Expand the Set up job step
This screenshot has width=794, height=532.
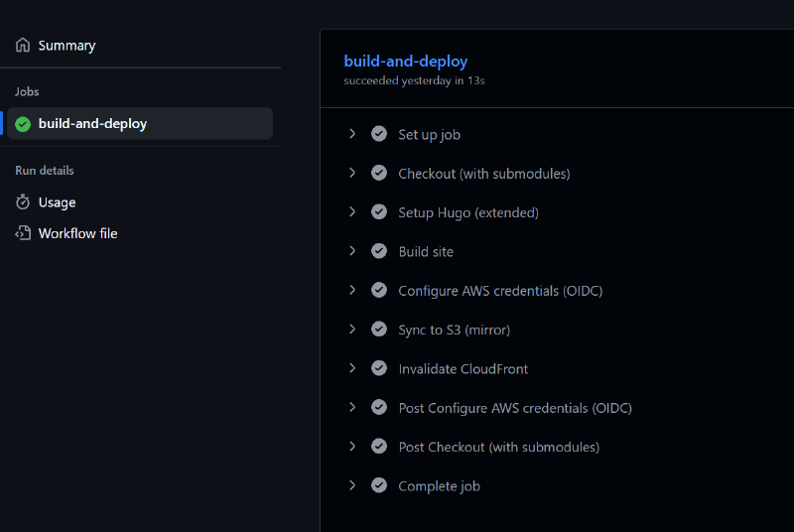(352, 134)
